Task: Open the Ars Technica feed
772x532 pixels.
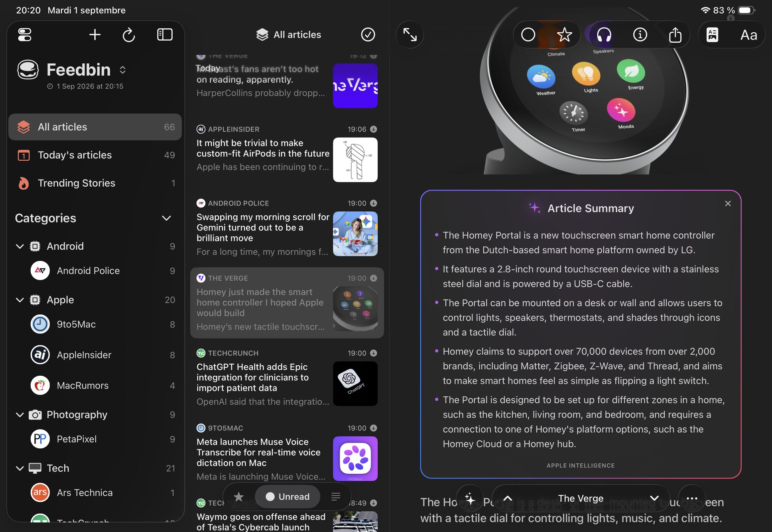Action: [x=95, y=493]
